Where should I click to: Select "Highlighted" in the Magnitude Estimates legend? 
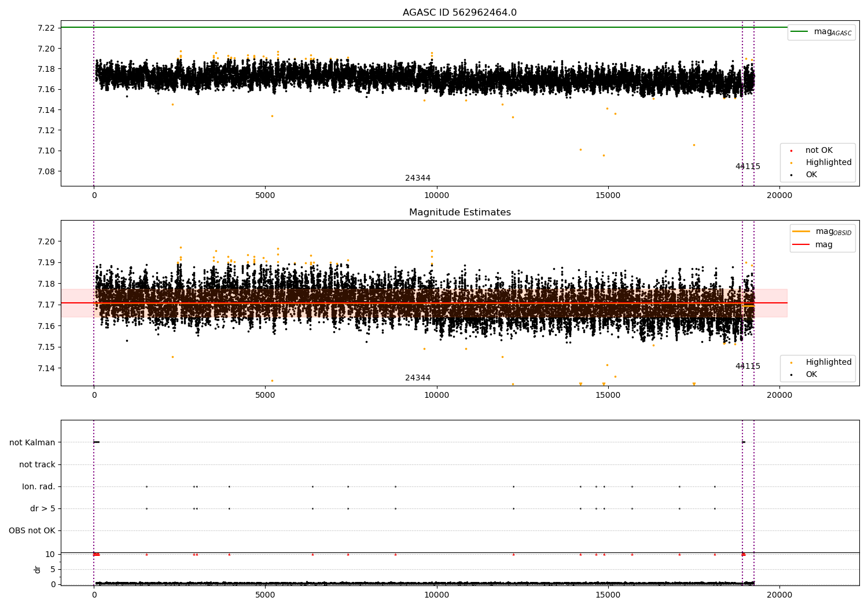(x=829, y=362)
